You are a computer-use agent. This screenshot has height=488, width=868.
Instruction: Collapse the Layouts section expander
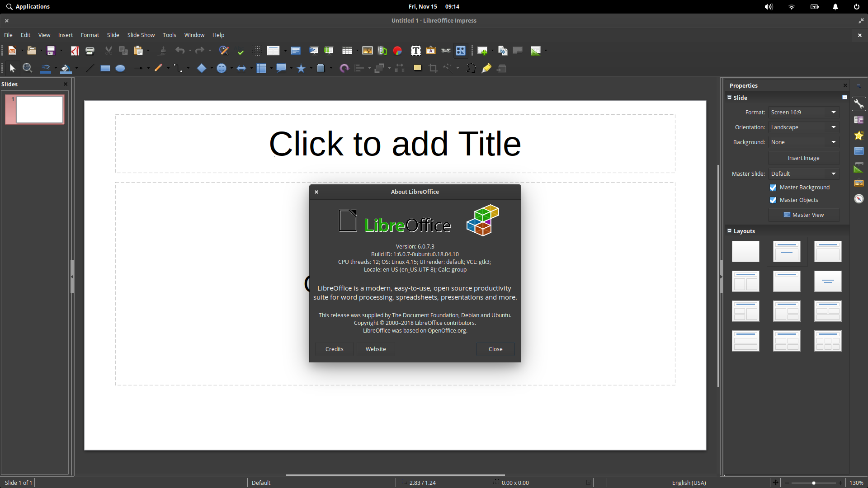[x=729, y=231]
